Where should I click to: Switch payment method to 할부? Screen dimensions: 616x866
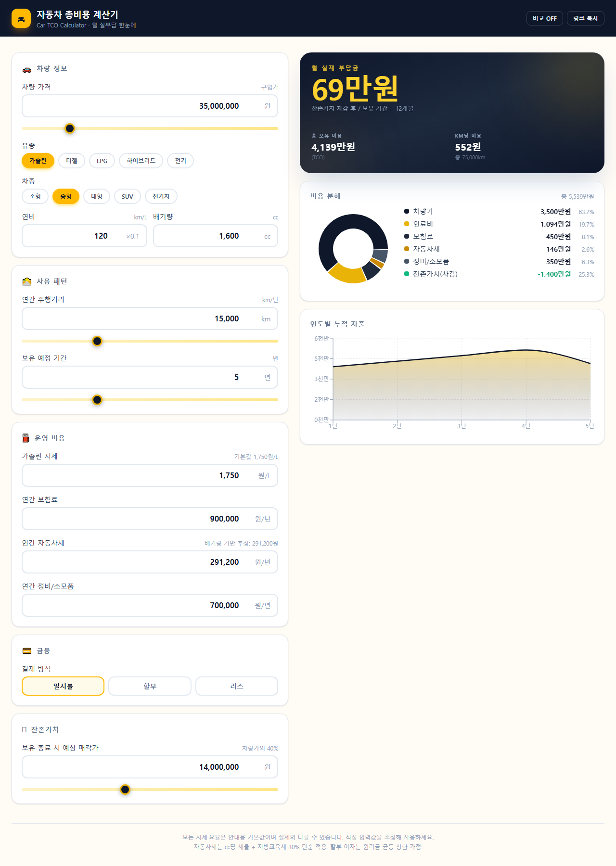coord(150,686)
